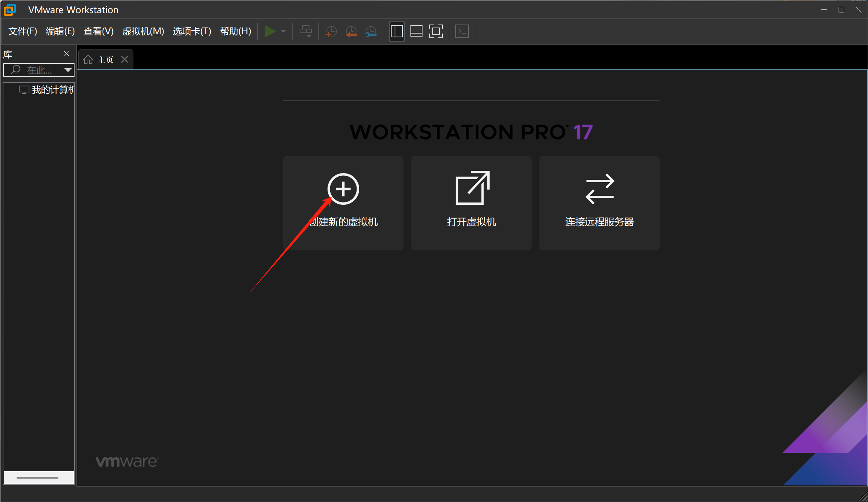Viewport: 868px width, 502px height.
Task: Open the 虚拟机(M) menu
Action: tap(143, 31)
